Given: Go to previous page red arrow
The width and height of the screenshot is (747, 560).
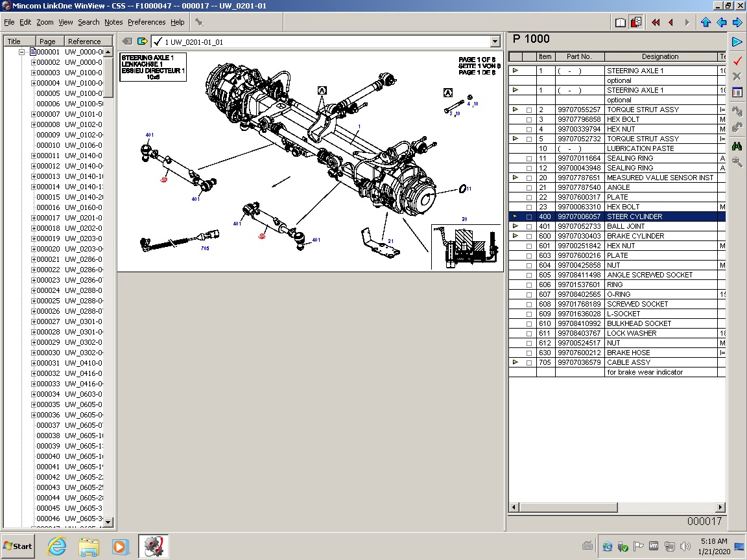Looking at the screenshot, I should (671, 23).
